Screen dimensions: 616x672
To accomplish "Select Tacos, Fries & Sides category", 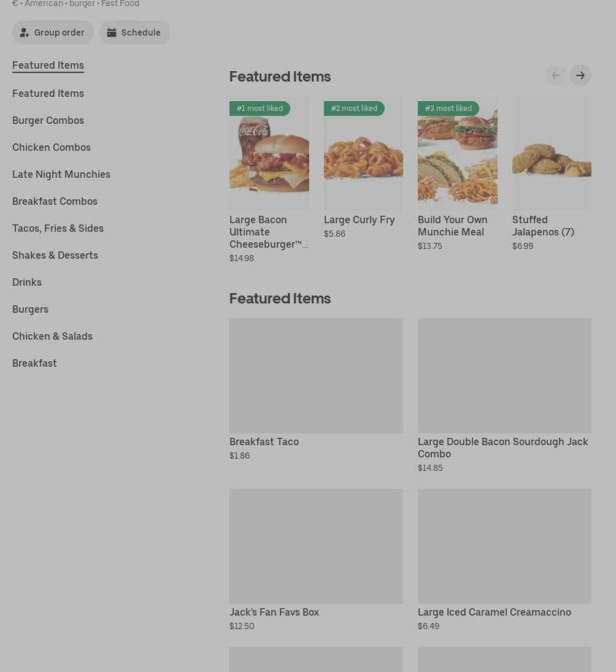I will click(58, 228).
